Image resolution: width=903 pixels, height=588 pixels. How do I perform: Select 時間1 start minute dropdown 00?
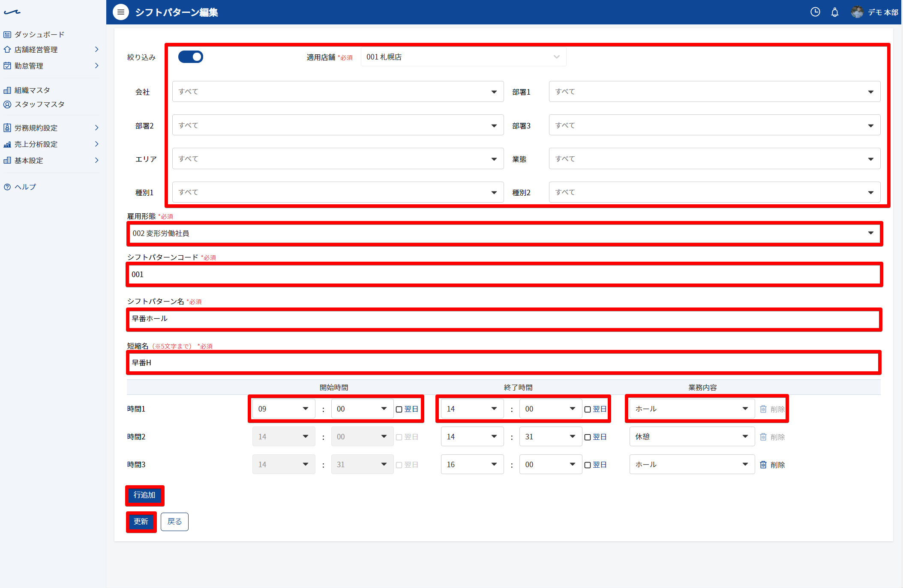tap(362, 409)
